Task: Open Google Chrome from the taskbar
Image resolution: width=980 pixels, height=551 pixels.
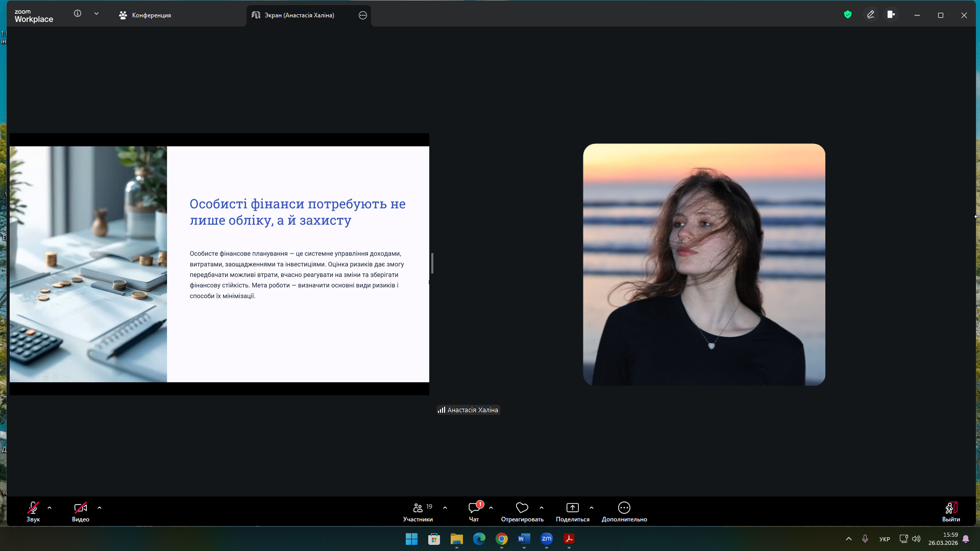Action: pos(502,539)
